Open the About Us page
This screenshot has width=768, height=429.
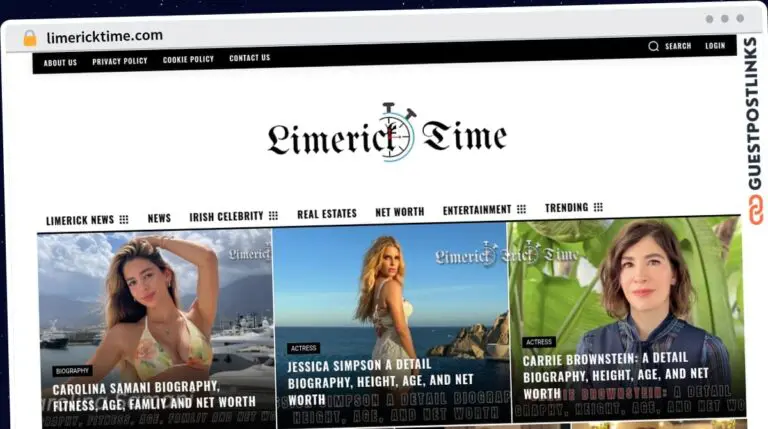click(60, 63)
